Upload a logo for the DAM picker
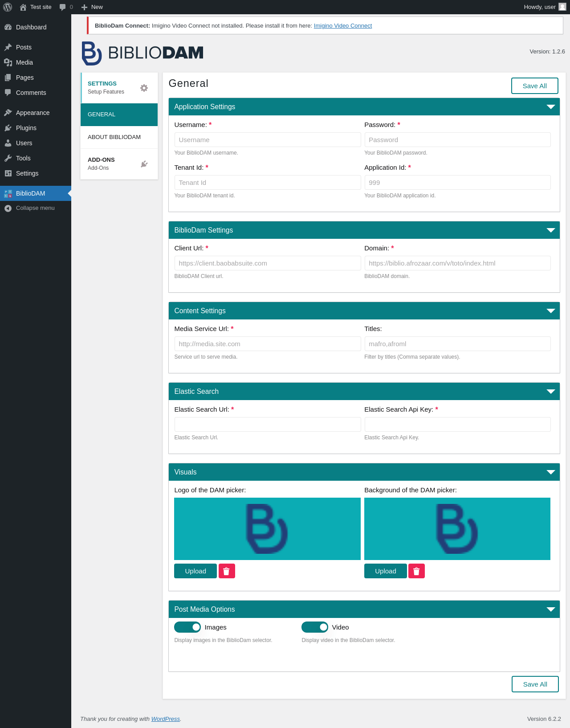The image size is (570, 728). click(x=195, y=571)
